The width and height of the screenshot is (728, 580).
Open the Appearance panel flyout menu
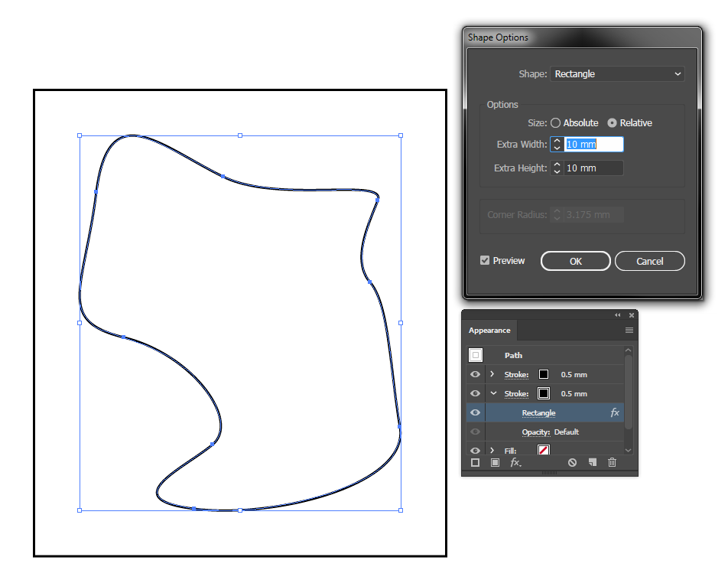pyautogui.click(x=629, y=330)
